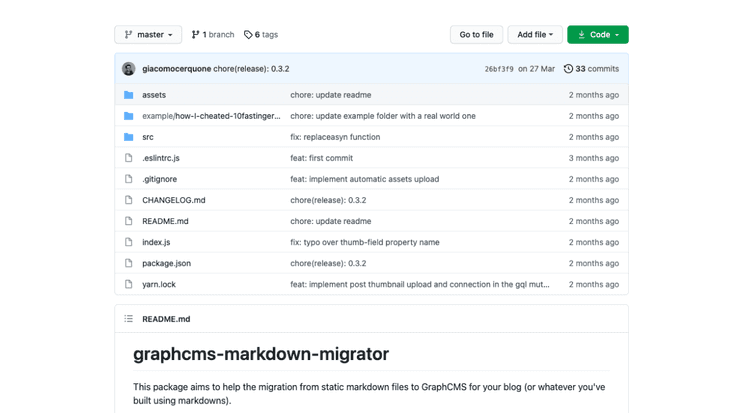Click the .eslintrc.js file icon

pos(129,158)
